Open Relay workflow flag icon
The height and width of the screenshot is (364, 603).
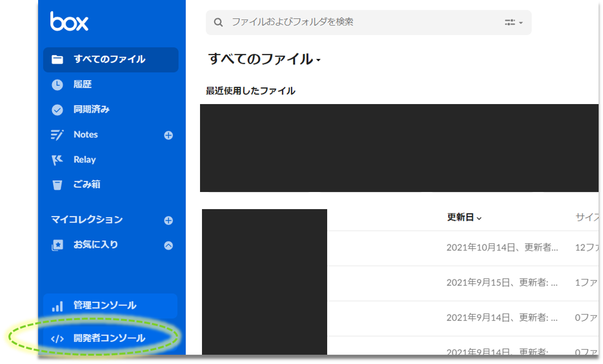coord(58,160)
